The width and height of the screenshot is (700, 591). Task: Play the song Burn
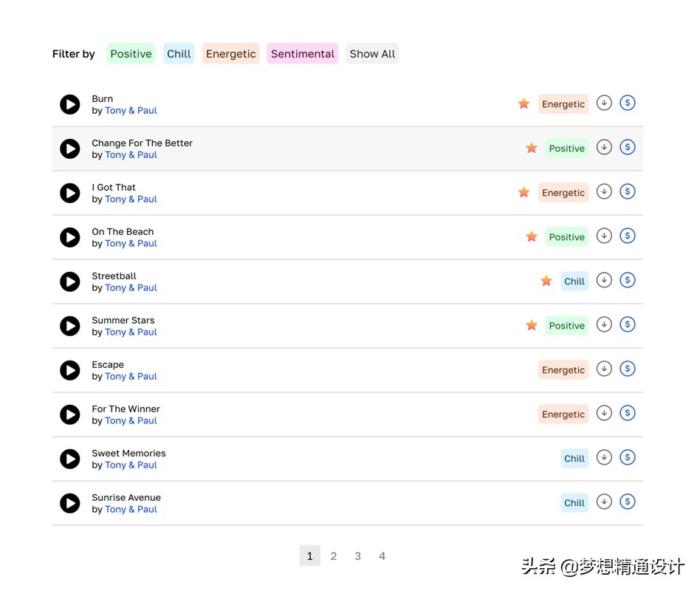(70, 104)
